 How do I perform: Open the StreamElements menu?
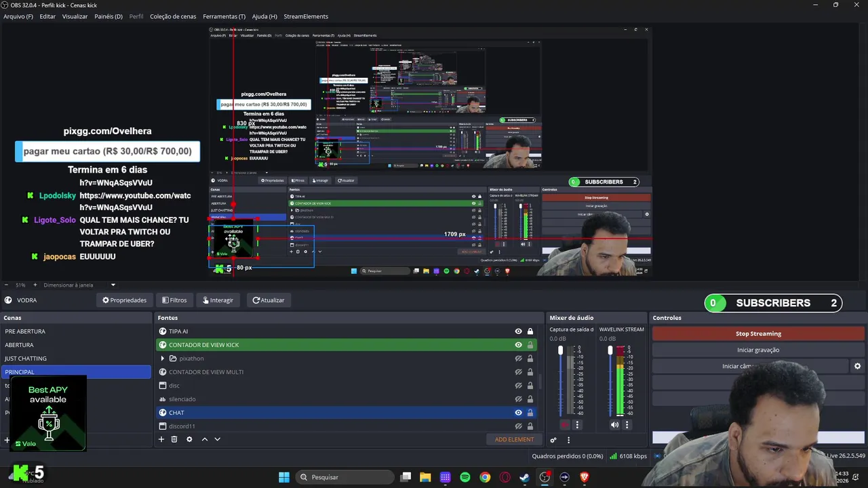[x=306, y=16]
